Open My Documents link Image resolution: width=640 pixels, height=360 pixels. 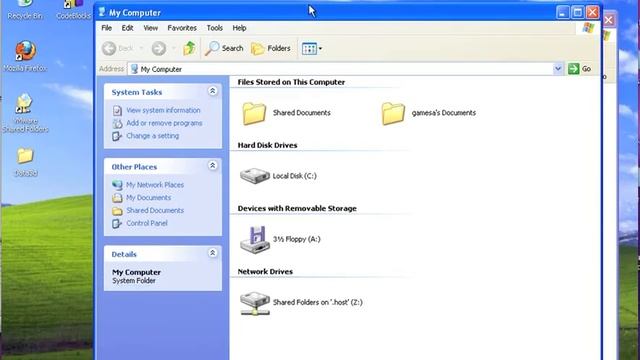149,198
